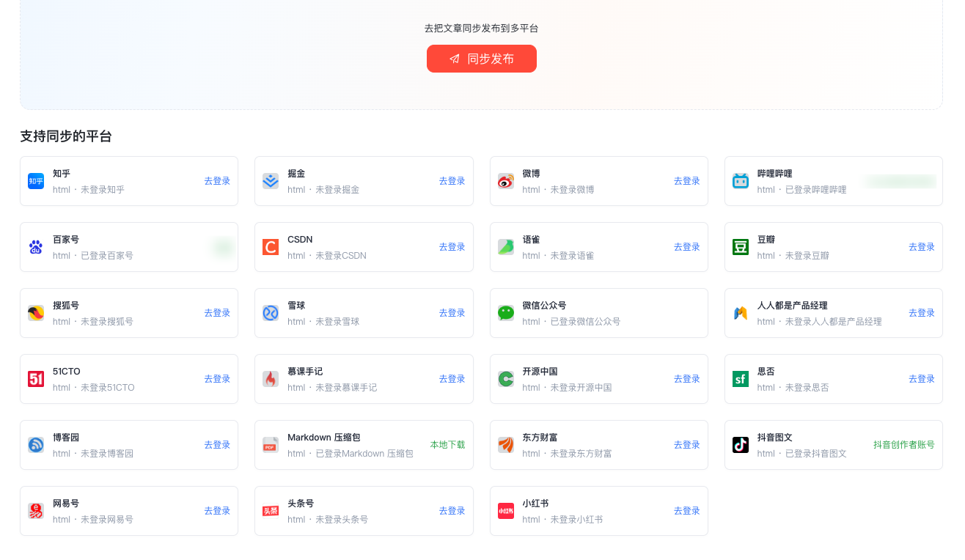Click the 'html · 已登录抖音图文' status text
This screenshot has width=965, height=560.
tap(801, 454)
